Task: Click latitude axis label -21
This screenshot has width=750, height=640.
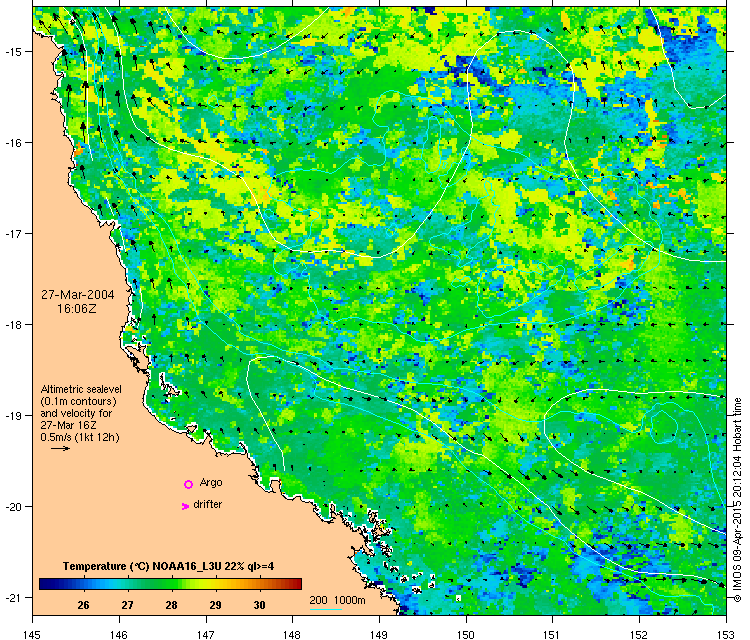Action: (x=12, y=597)
